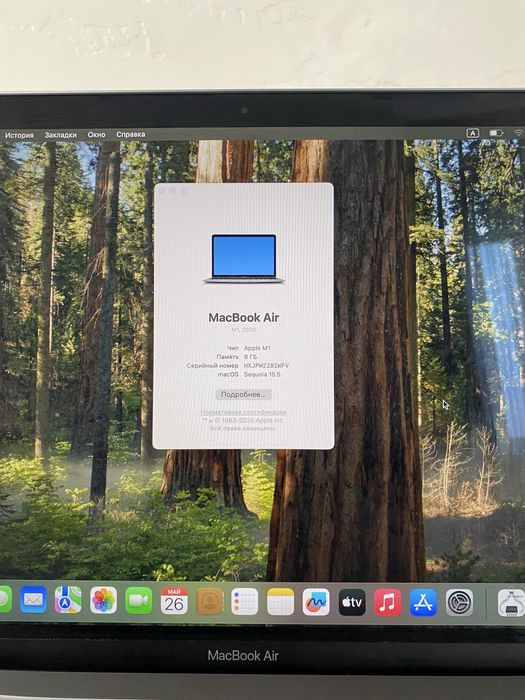Screen dimensions: 525x700
Task: Open the История menu in the menu bar
Action: pyautogui.click(x=19, y=135)
